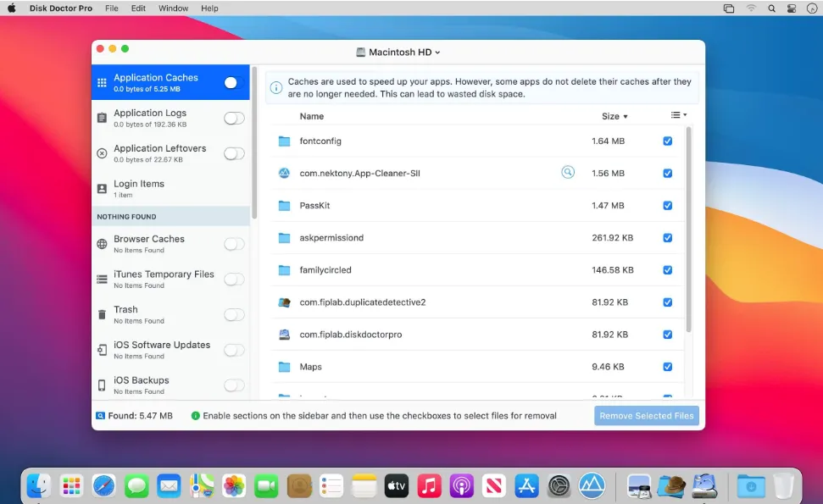Open Safari from the Dock

[103, 486]
